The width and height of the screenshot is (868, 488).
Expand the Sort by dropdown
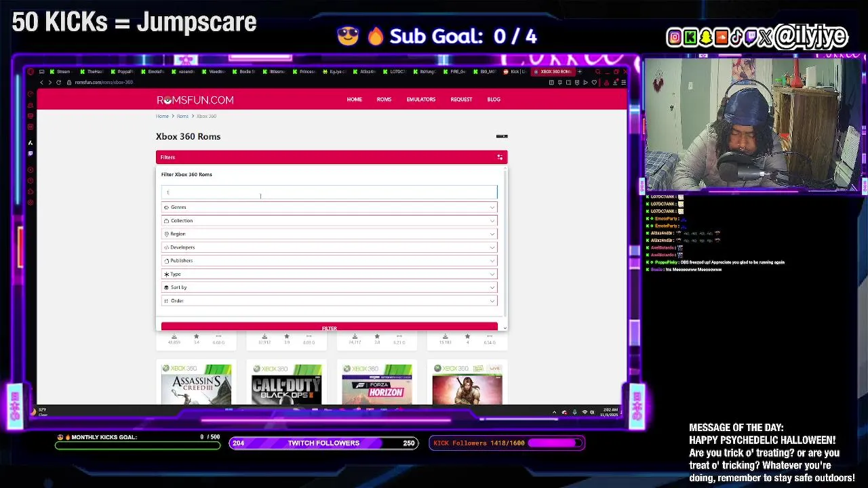329,287
